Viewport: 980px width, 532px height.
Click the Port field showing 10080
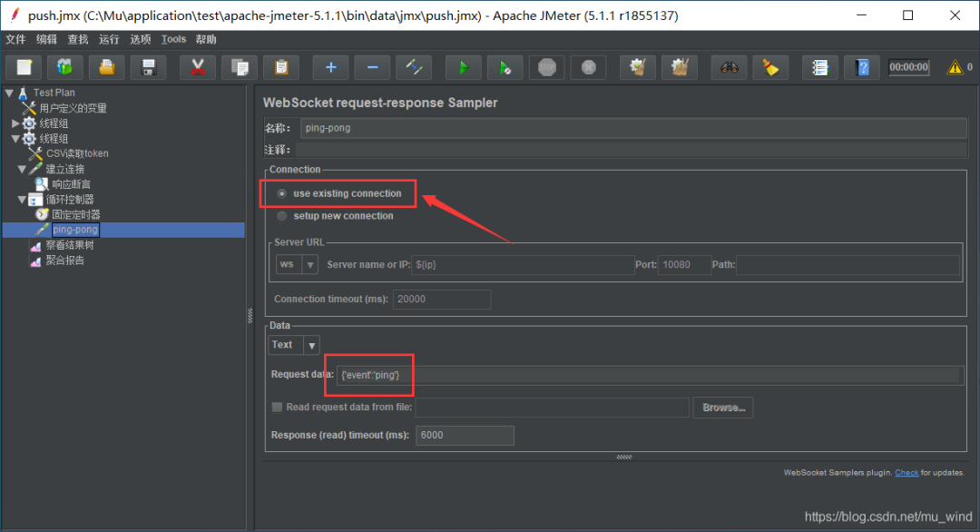[x=684, y=264]
